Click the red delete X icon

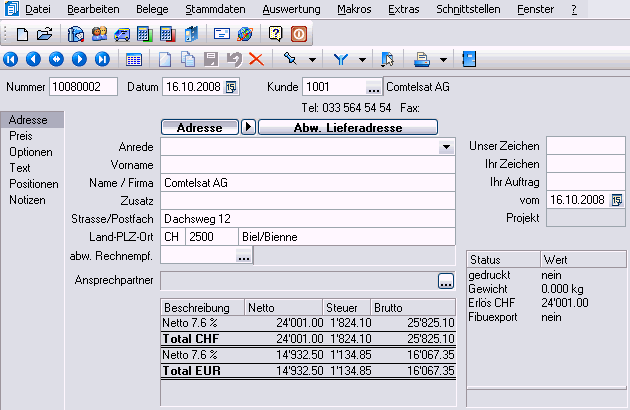click(256, 60)
